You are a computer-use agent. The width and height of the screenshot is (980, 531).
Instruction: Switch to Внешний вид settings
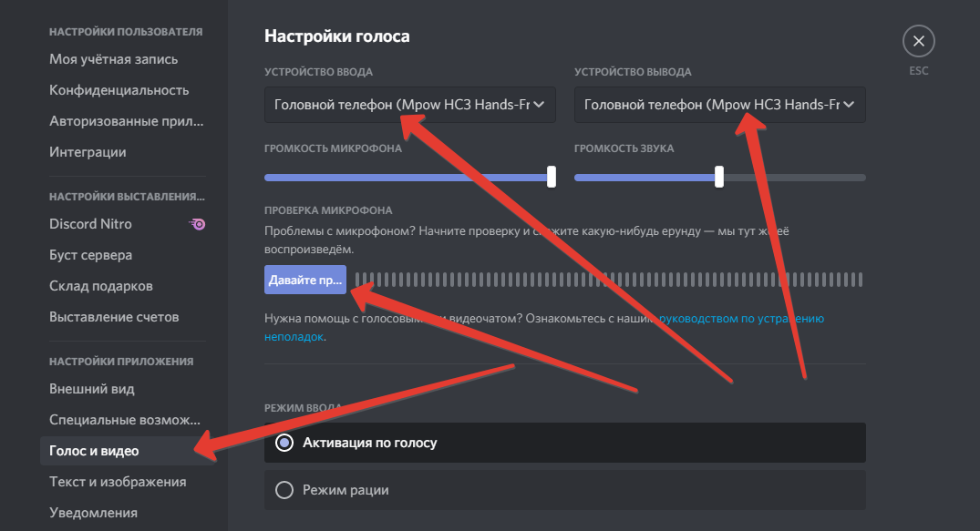(x=92, y=389)
